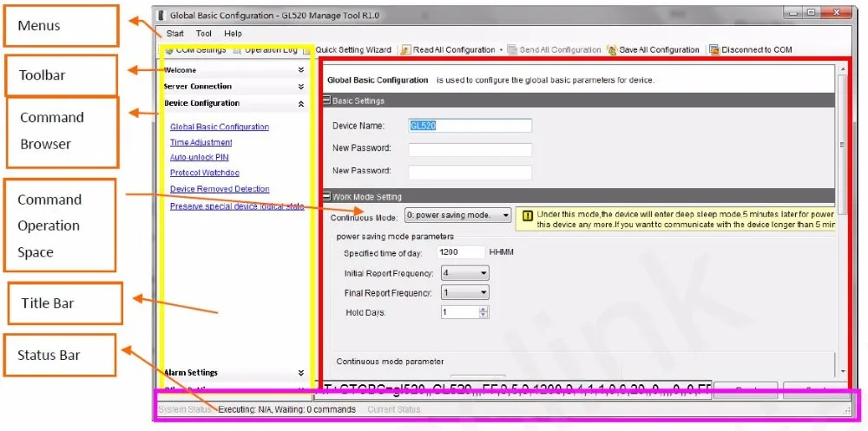Collapse Basic Settings section with minus icon
The height and width of the screenshot is (431, 868).
coord(327,101)
